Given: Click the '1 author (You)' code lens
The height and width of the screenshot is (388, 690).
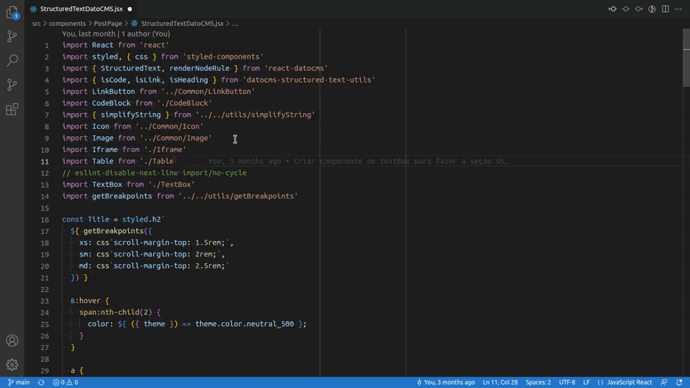Looking at the screenshot, I should 146,34.
